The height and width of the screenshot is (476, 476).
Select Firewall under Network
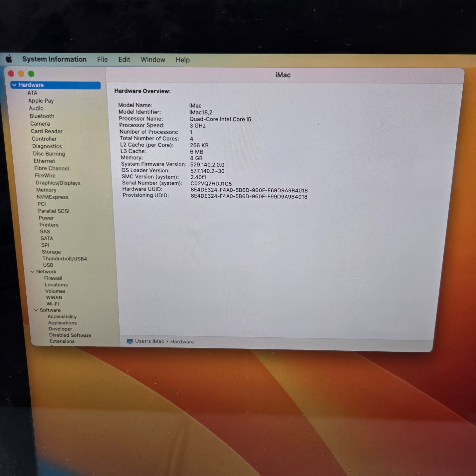[x=53, y=278]
